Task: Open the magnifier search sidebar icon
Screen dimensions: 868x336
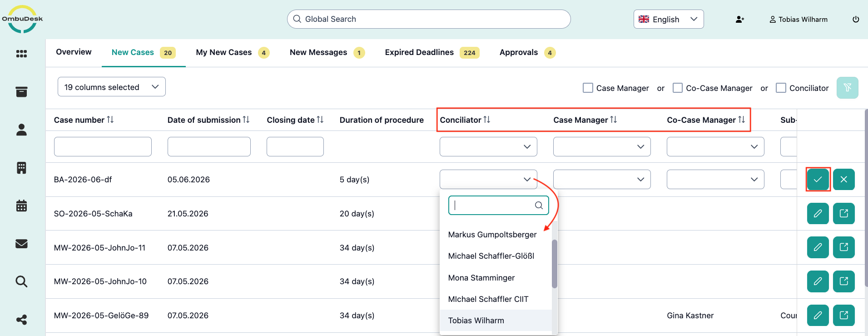Action: [21, 281]
